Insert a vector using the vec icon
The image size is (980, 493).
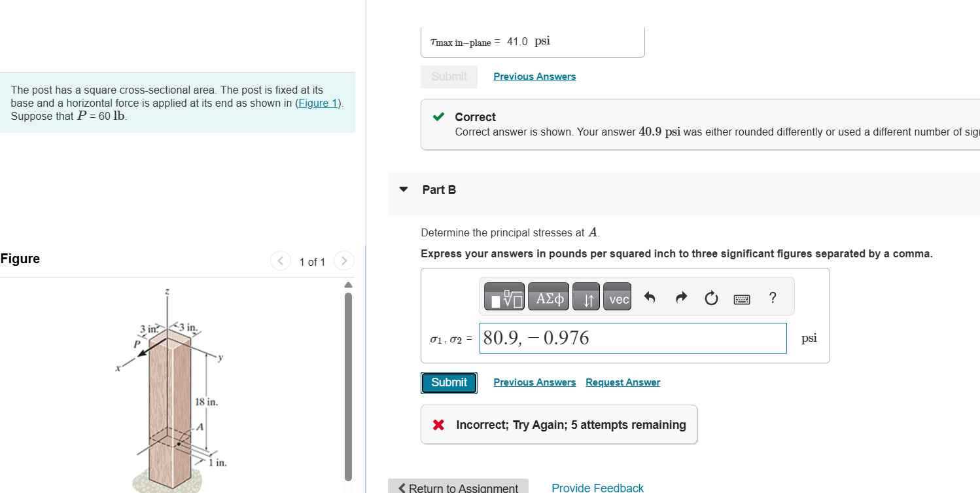click(x=617, y=297)
